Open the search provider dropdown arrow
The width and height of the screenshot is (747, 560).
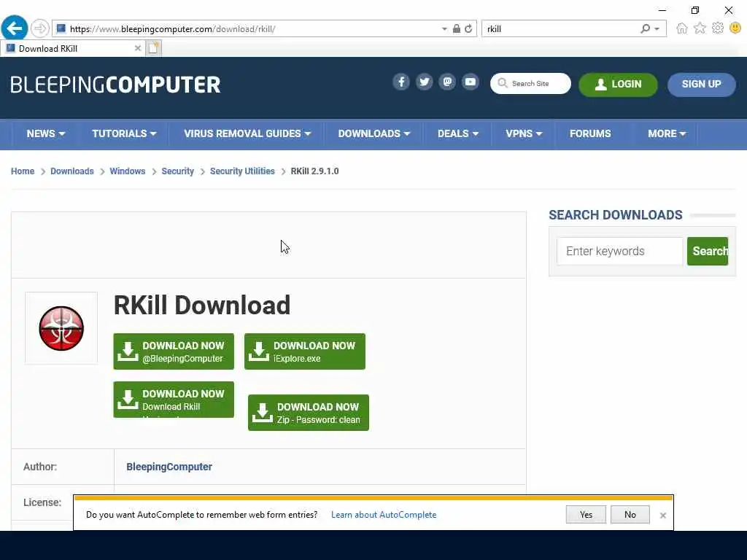pyautogui.click(x=657, y=29)
